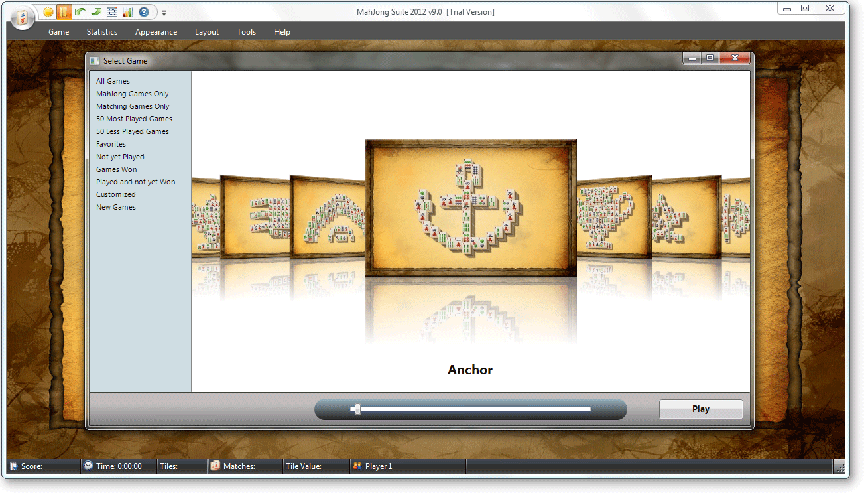Click the game carousel slider handle

point(357,409)
